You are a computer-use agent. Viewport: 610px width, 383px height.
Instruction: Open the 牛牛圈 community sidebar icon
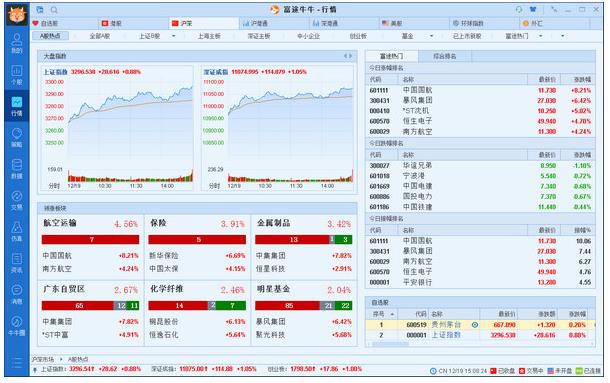16,326
